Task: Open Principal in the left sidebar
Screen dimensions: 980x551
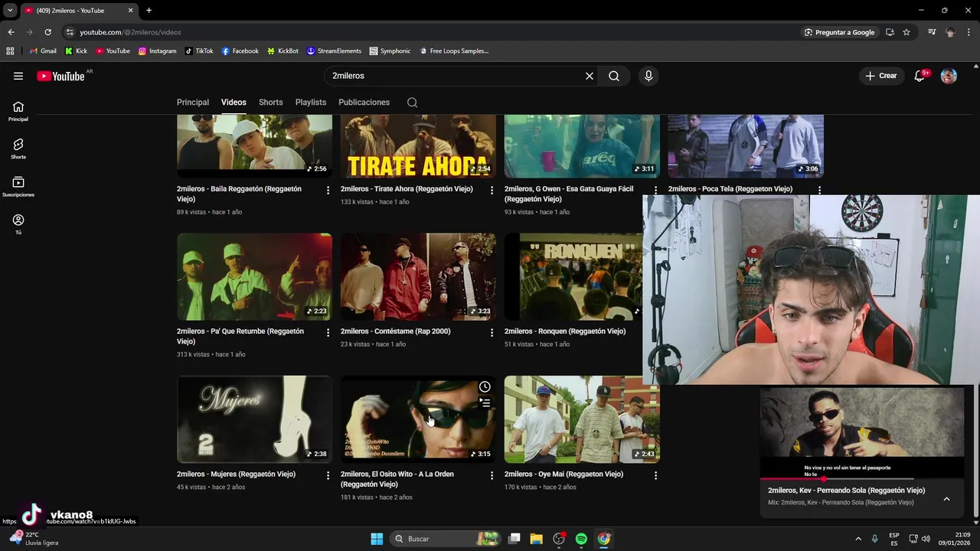Action: click(x=18, y=112)
